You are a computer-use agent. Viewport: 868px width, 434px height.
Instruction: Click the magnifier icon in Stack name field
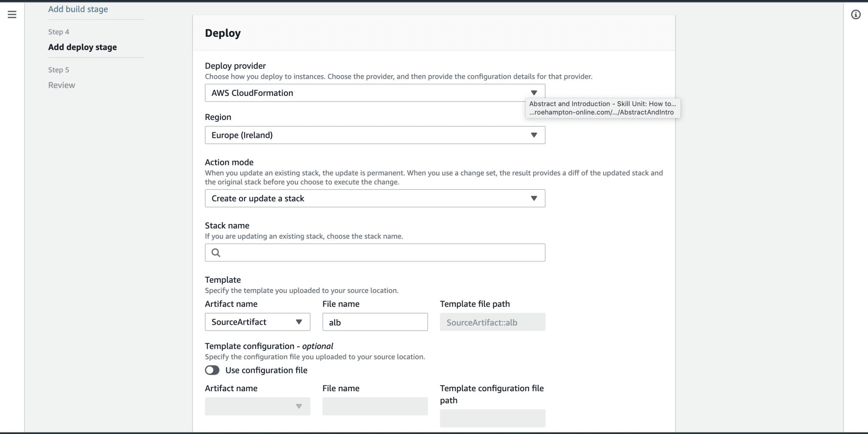(216, 253)
